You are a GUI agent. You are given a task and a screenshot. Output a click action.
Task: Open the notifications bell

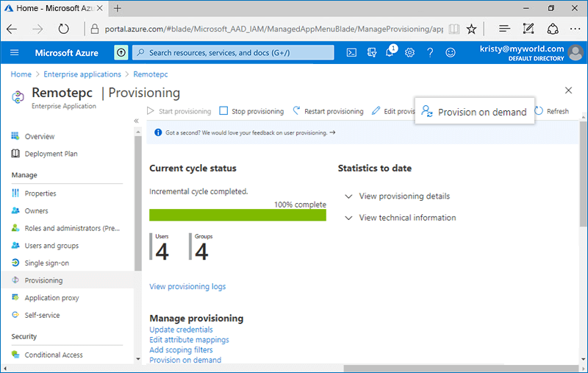click(390, 53)
